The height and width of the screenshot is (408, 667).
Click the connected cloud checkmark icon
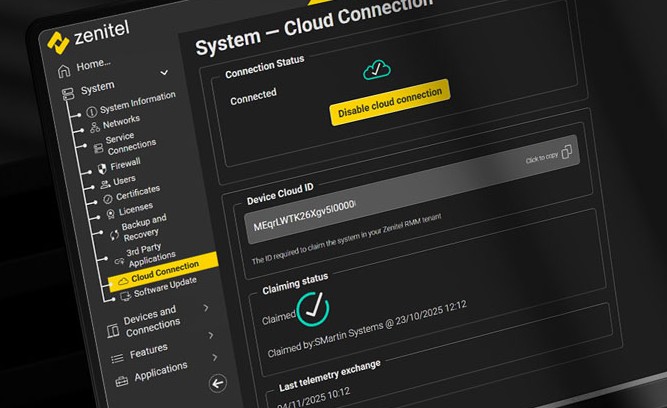377,69
